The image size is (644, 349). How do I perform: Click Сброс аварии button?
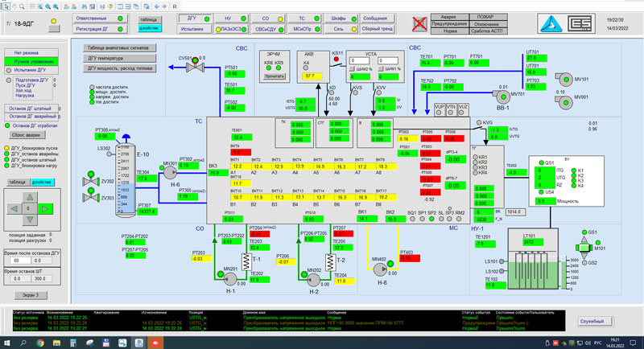[26, 135]
